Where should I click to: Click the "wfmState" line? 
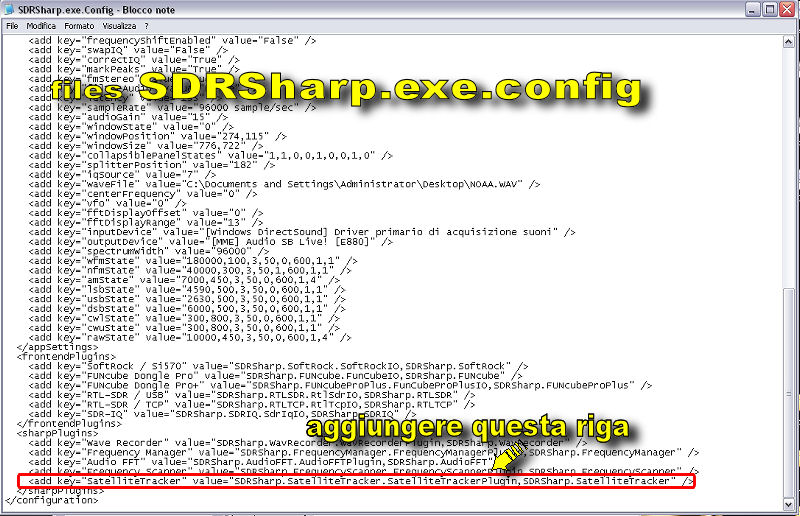point(193,261)
